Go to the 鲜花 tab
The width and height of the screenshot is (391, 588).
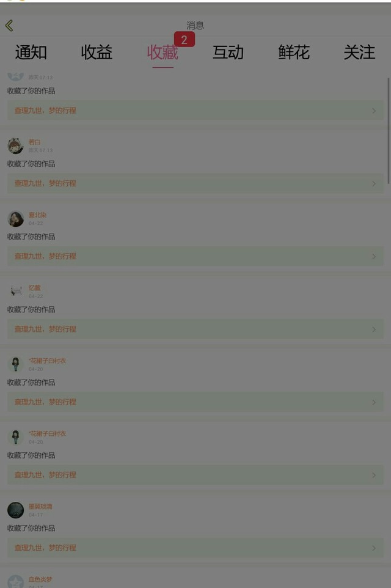[294, 52]
